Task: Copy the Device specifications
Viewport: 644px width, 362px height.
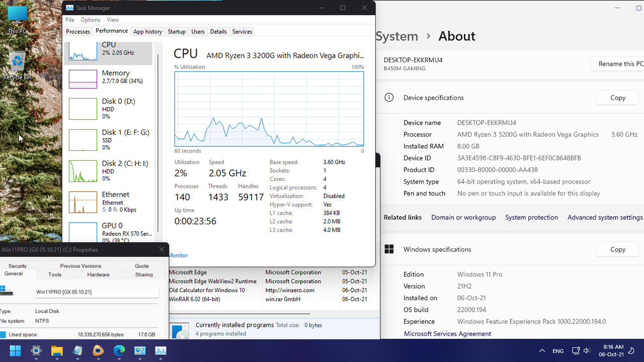Action: point(618,98)
